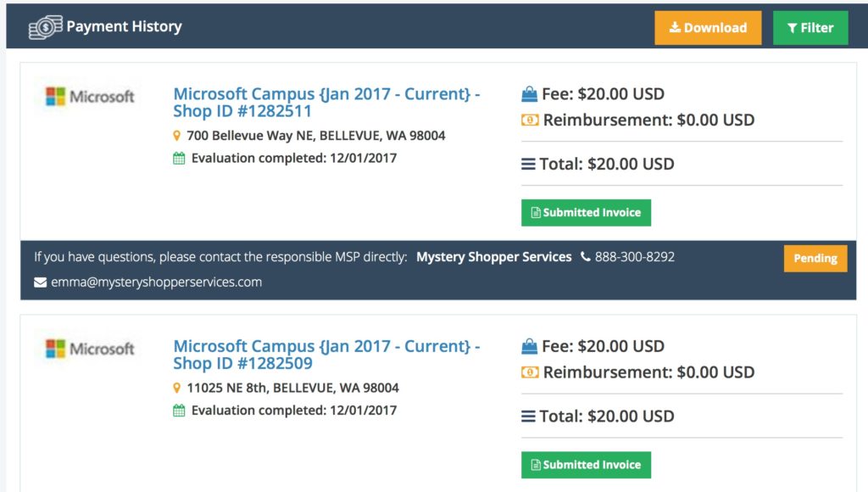The height and width of the screenshot is (492, 868).
Task: Click Mystery Shopper Services name
Action: tap(494, 257)
